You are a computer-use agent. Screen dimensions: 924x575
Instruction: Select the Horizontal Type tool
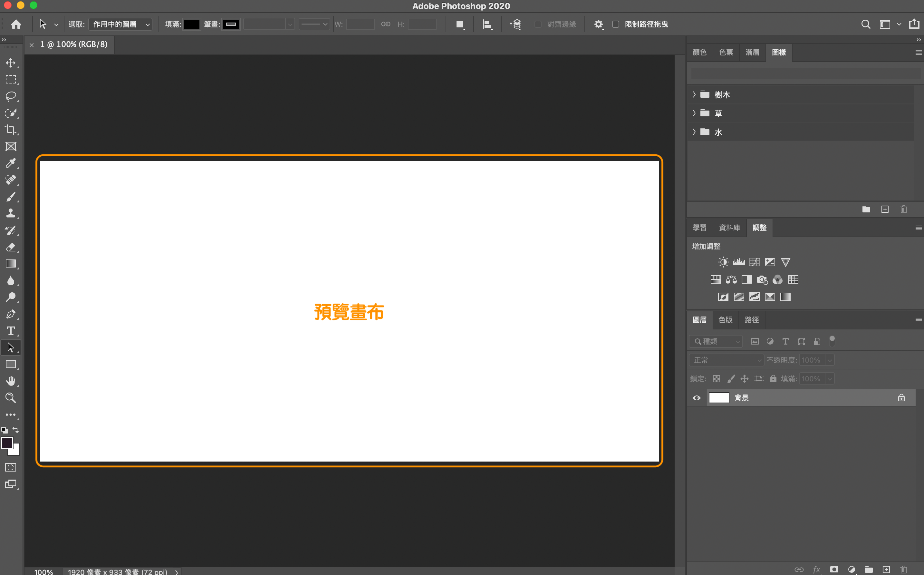click(x=11, y=331)
